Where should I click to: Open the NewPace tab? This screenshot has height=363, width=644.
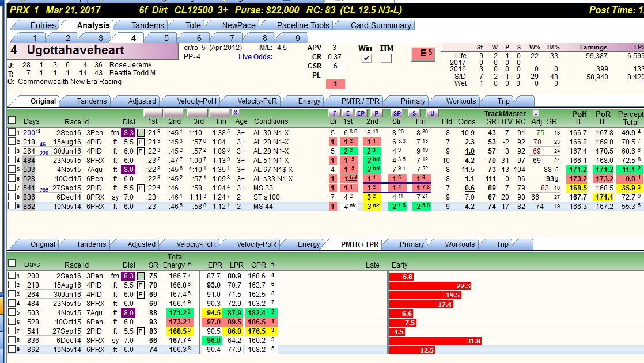coord(238,25)
